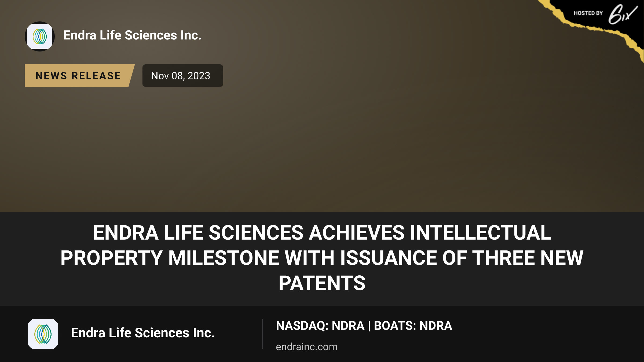Click the headline line with THREE NEW
644x362 pixels.
click(x=322, y=258)
